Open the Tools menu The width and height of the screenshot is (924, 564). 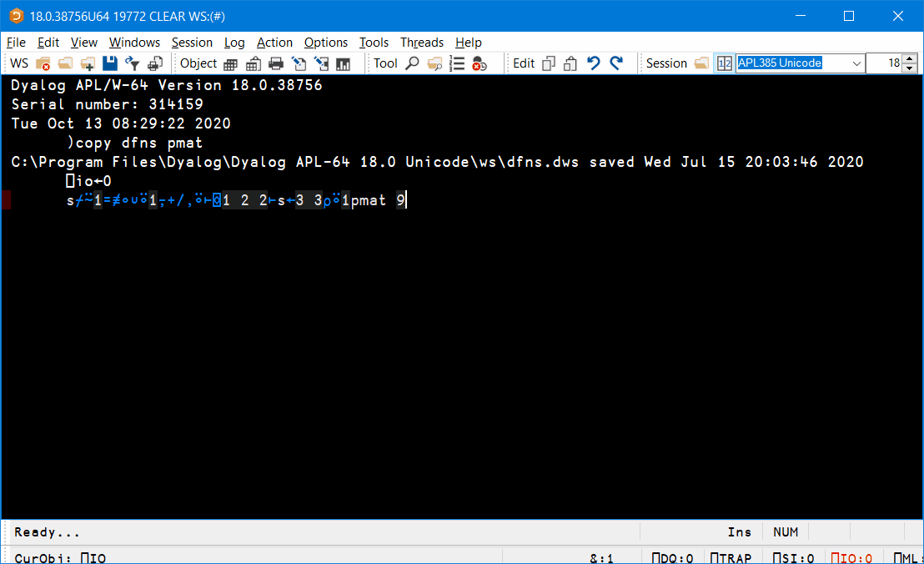374,43
